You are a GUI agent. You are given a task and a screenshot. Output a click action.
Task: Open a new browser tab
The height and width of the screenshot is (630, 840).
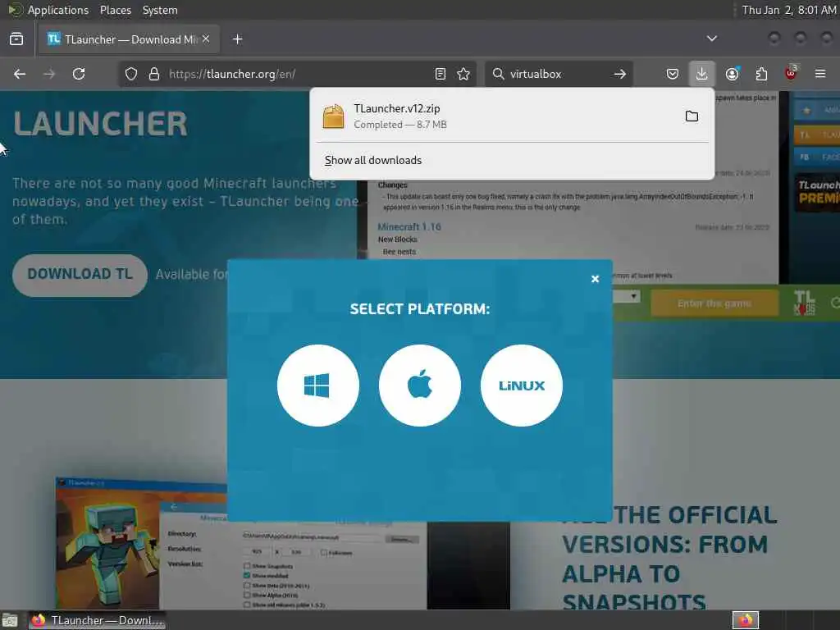(x=238, y=39)
